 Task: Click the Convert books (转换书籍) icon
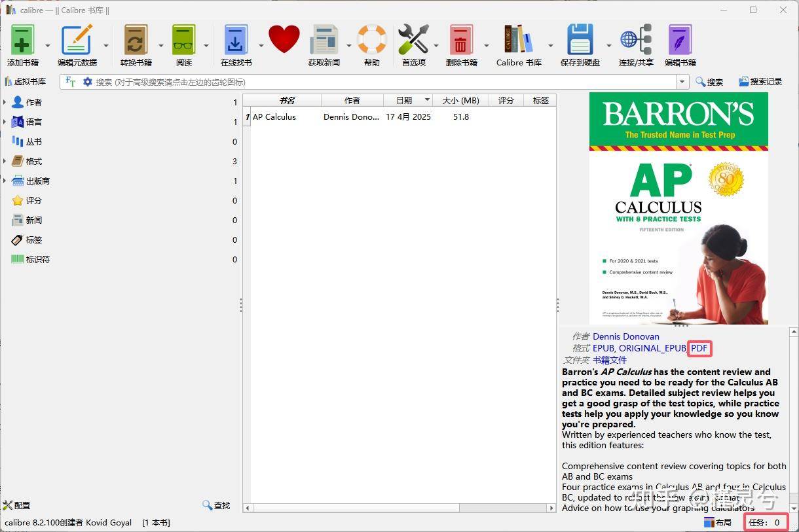[x=136, y=40]
